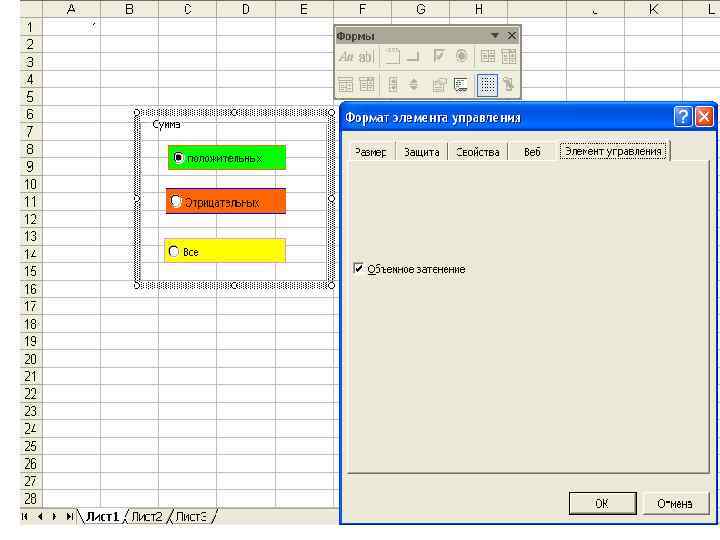This screenshot has height=540, width=720.
Task: Click the Сумма group box label
Action: pos(166,124)
